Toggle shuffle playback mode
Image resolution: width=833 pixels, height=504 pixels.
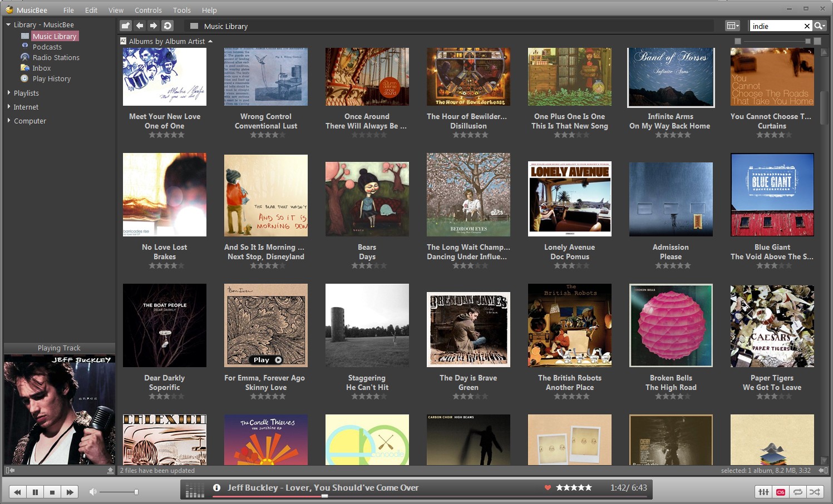coord(814,492)
